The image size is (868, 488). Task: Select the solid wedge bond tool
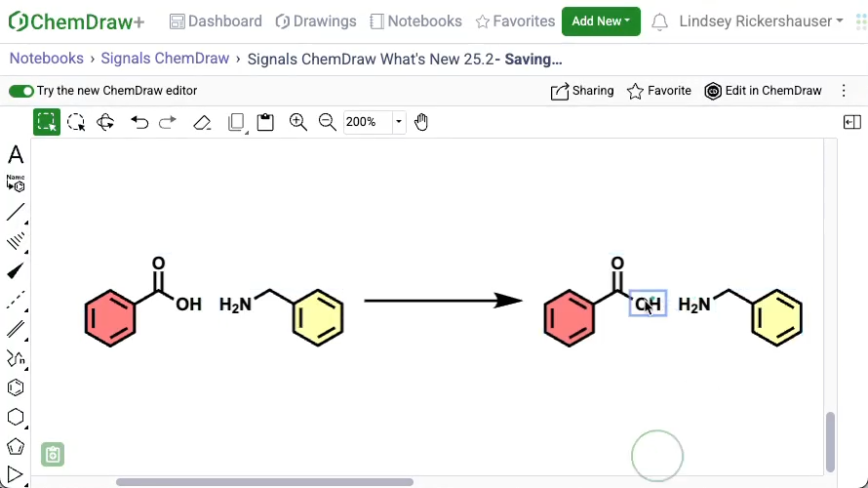pyautogui.click(x=16, y=270)
